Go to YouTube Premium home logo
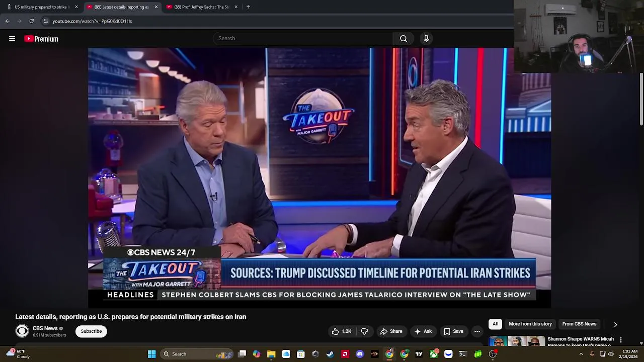 (x=41, y=39)
